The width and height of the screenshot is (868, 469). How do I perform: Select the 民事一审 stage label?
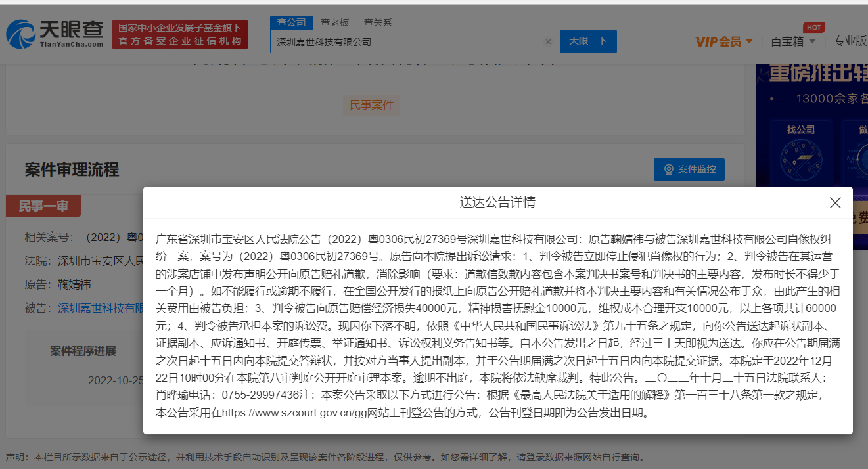coord(43,206)
